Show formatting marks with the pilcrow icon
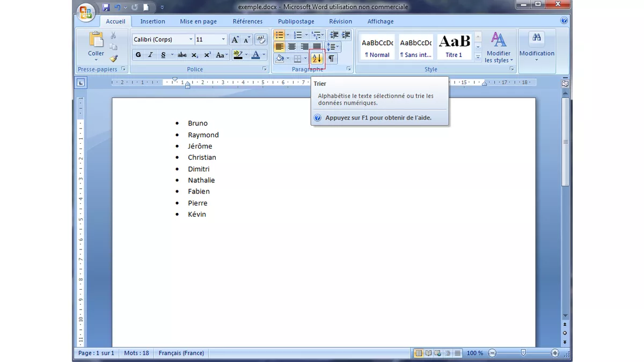644x362 pixels. pos(332,58)
